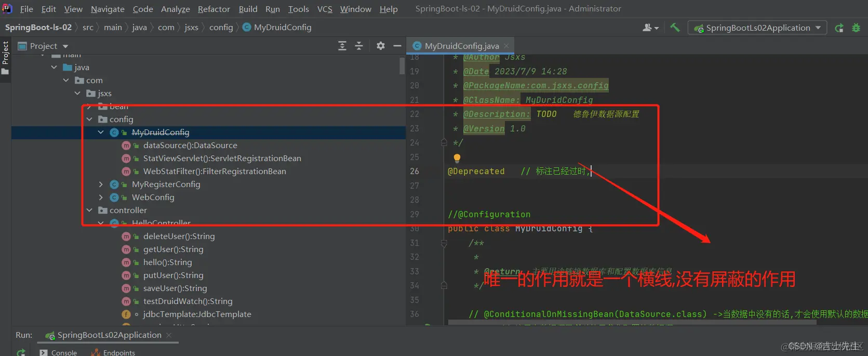Open the SpringBootLs02Application run configuration dropdown
This screenshot has width=868, height=356.
pyautogui.click(x=757, y=28)
